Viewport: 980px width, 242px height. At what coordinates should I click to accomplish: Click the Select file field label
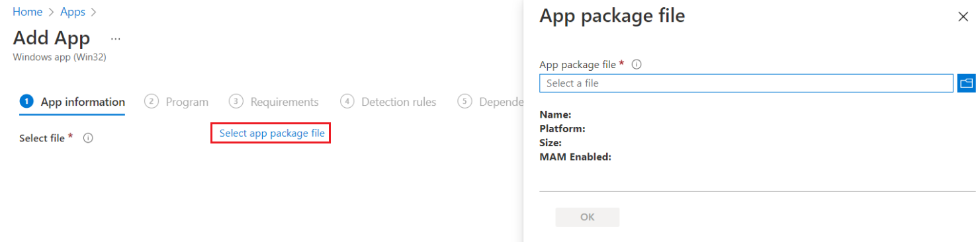point(42,138)
